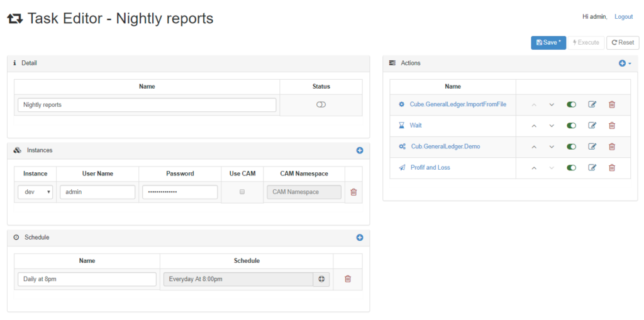This screenshot has width=644, height=320.
Task: Add a new schedule with plus icon
Action: click(x=360, y=238)
